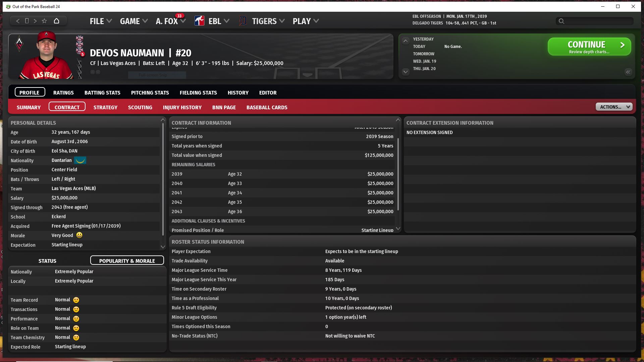Click the Contract Information scrollbar
644x362 pixels.
398,174
